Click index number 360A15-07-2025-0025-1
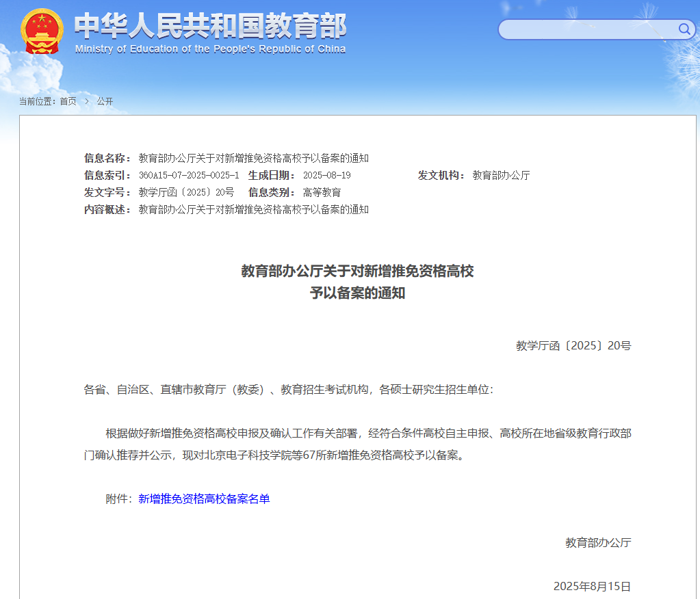This screenshot has width=700, height=599. point(189,176)
